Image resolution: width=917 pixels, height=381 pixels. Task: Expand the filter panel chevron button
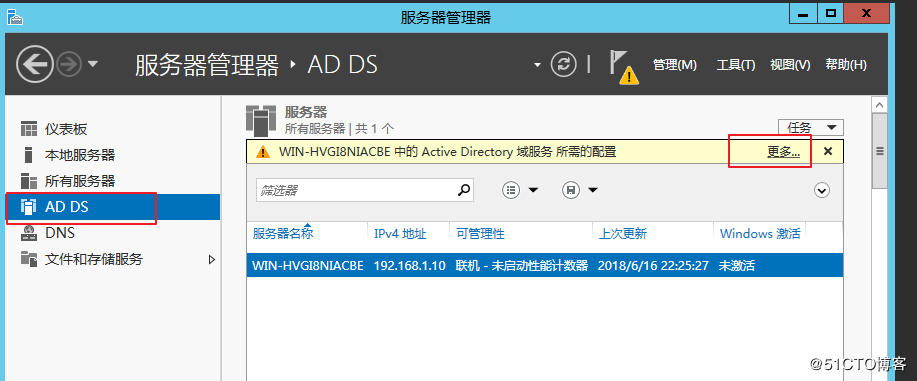point(822,190)
